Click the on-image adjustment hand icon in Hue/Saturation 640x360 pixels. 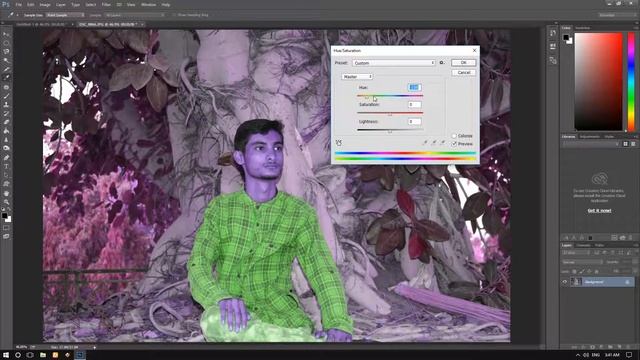point(339,142)
